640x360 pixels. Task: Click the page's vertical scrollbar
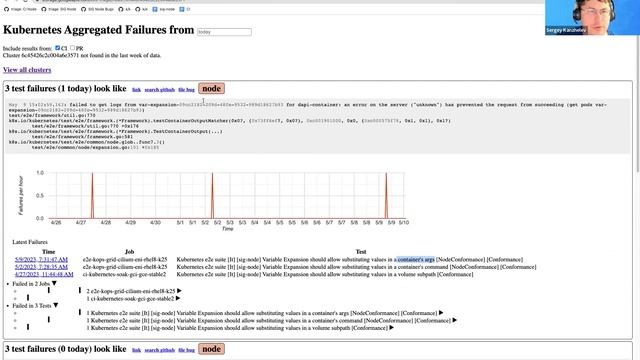637,102
